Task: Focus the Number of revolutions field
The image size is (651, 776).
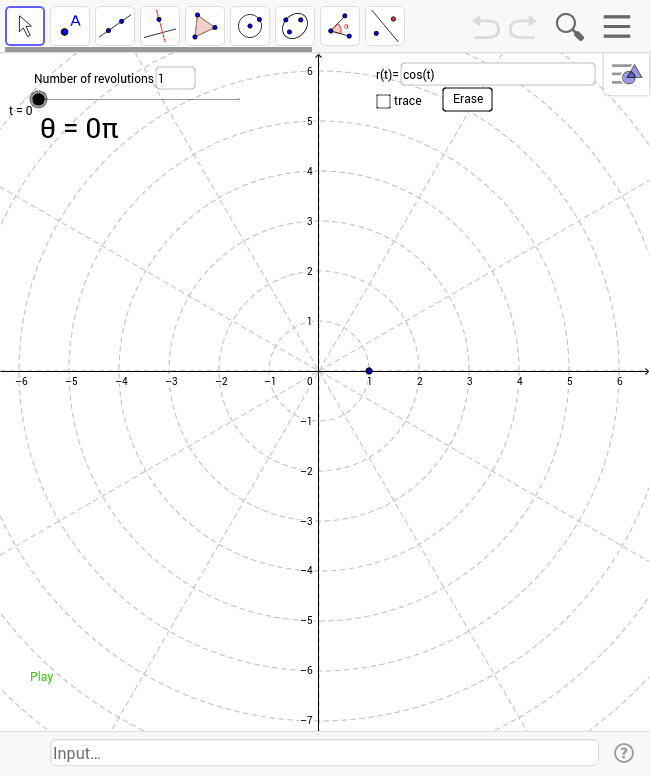Action: [176, 78]
